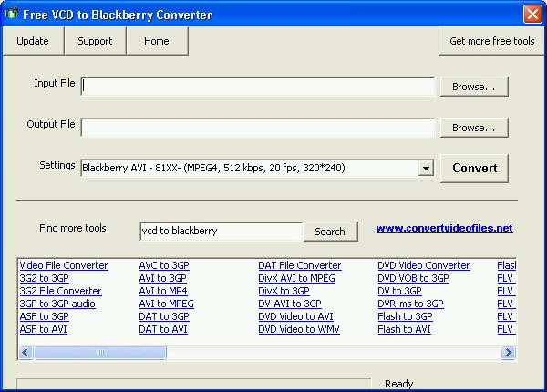The image size is (547, 392).
Task: Open the DAT to 3GP link
Action: click(x=164, y=316)
